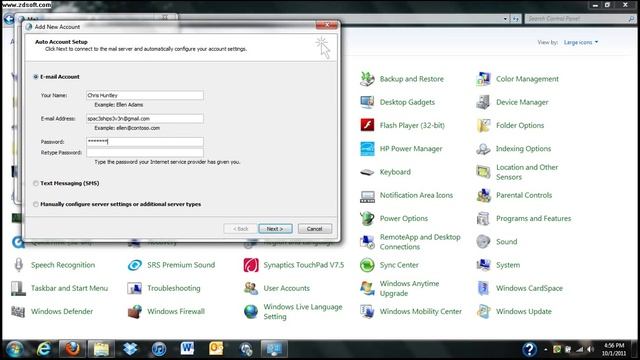The width and height of the screenshot is (640, 360).
Task: Open Flash Player (32-bit) icon
Action: click(x=367, y=125)
